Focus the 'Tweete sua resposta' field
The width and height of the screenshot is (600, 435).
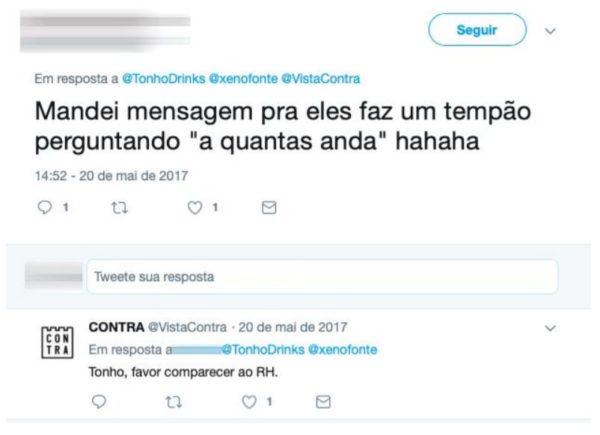point(322,277)
